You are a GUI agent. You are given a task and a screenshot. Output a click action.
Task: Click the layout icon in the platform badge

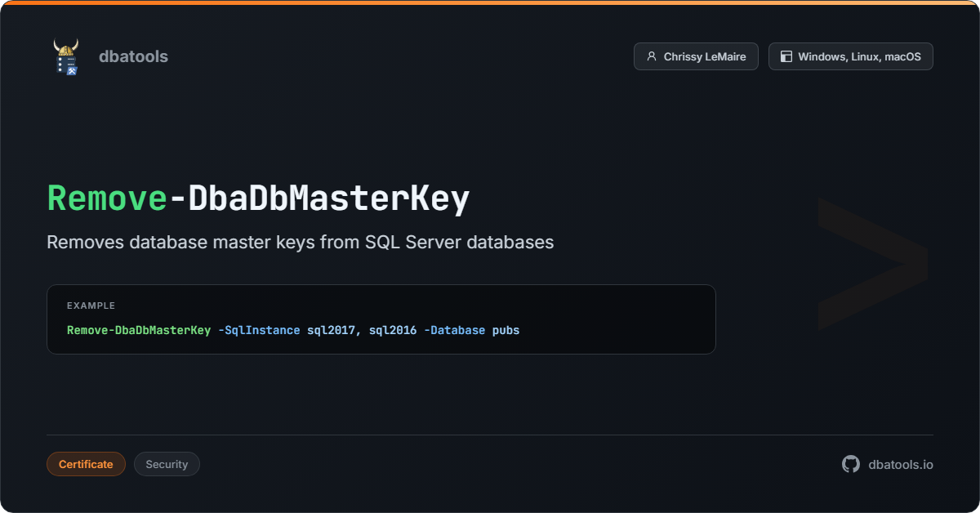(x=786, y=56)
